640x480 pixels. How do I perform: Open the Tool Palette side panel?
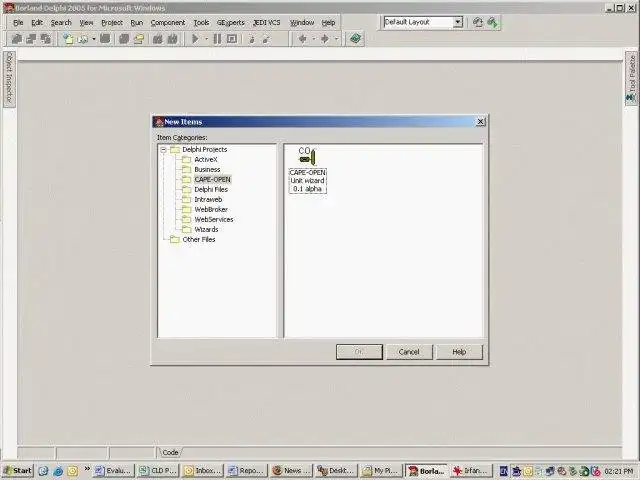click(x=631, y=78)
